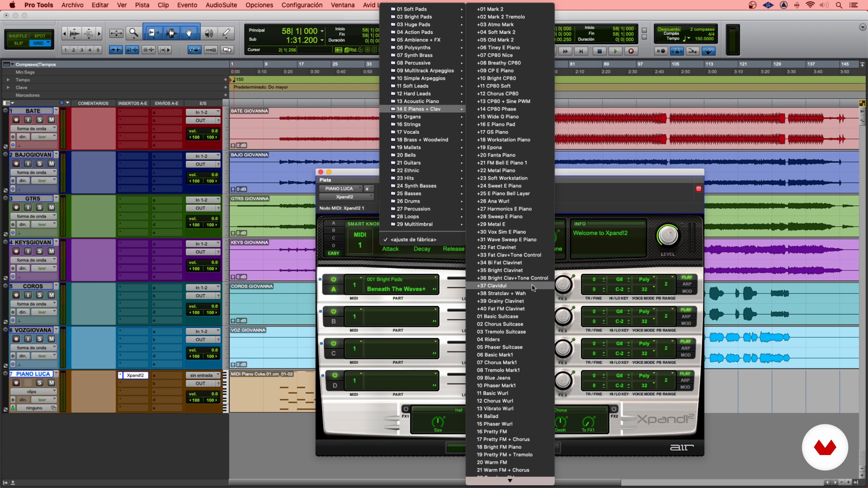Open the 15 Organs preset folder
Image resolution: width=868 pixels, height=488 pixels.
point(409,117)
